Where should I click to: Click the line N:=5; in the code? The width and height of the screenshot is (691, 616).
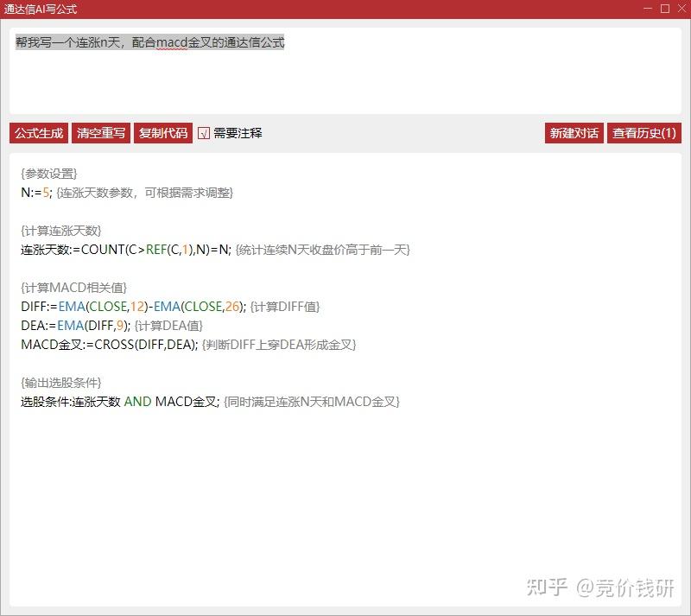click(36, 193)
